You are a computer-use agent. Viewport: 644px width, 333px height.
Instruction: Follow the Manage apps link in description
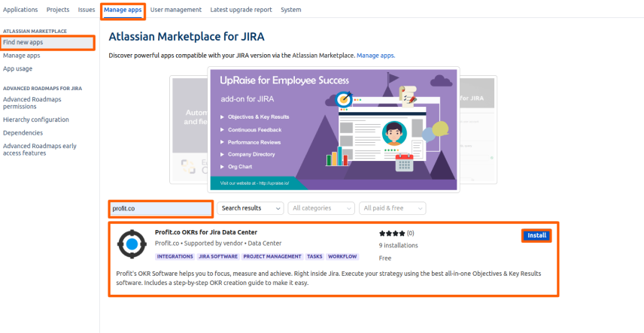376,56
